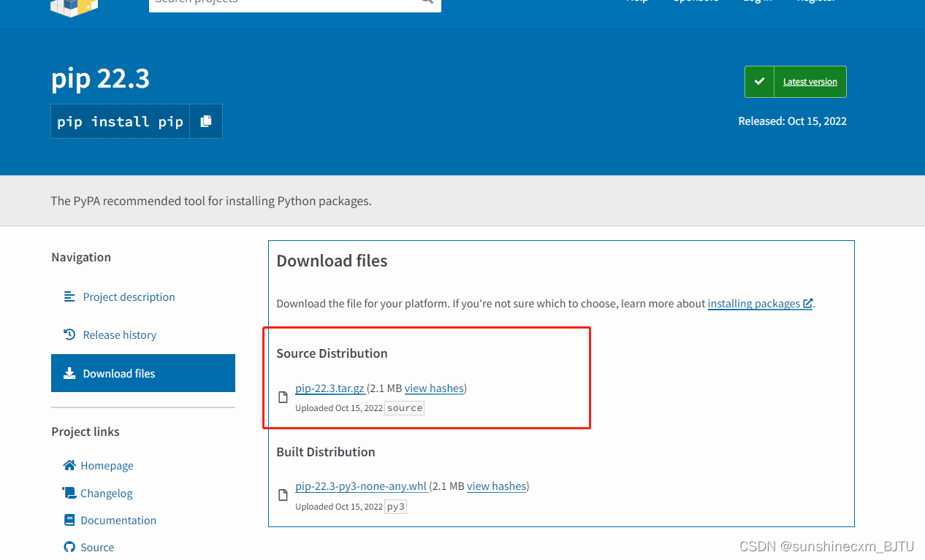View hashes for the whl file
The width and height of the screenshot is (925, 560).
tap(497, 486)
